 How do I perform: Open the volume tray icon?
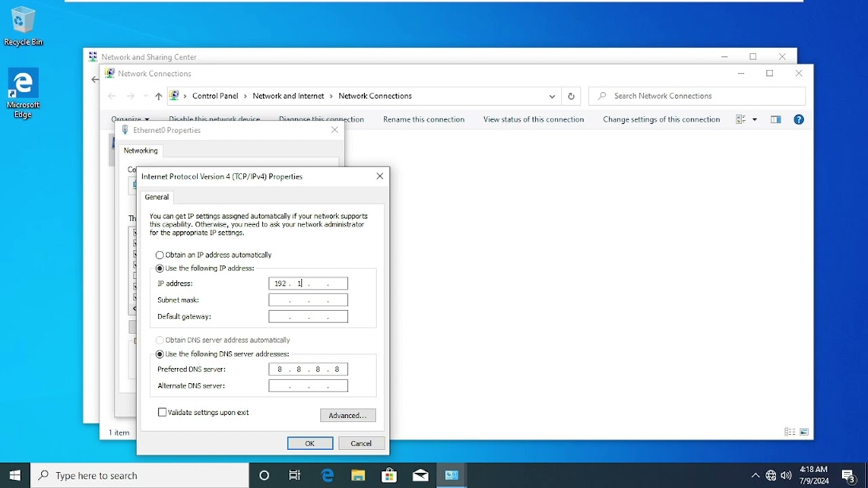(786, 475)
